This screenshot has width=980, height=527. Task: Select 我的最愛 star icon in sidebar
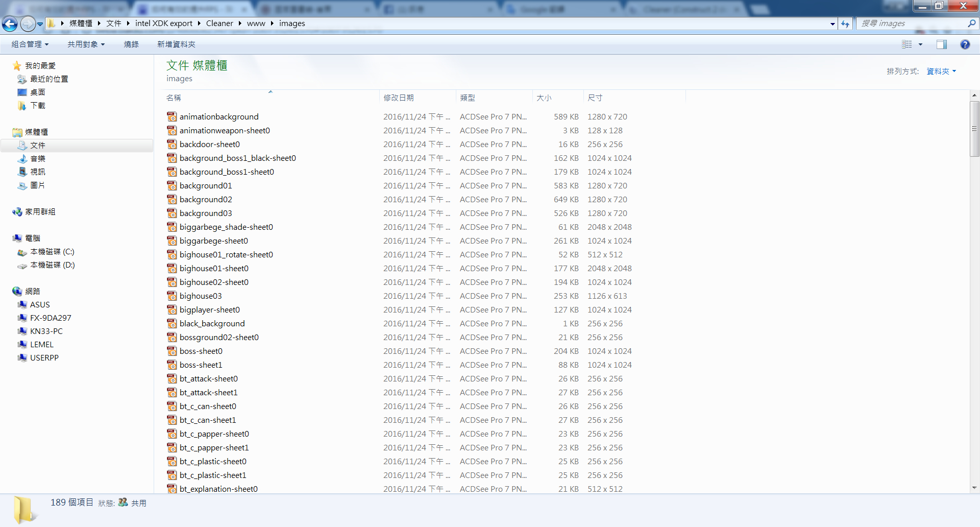pyautogui.click(x=17, y=66)
